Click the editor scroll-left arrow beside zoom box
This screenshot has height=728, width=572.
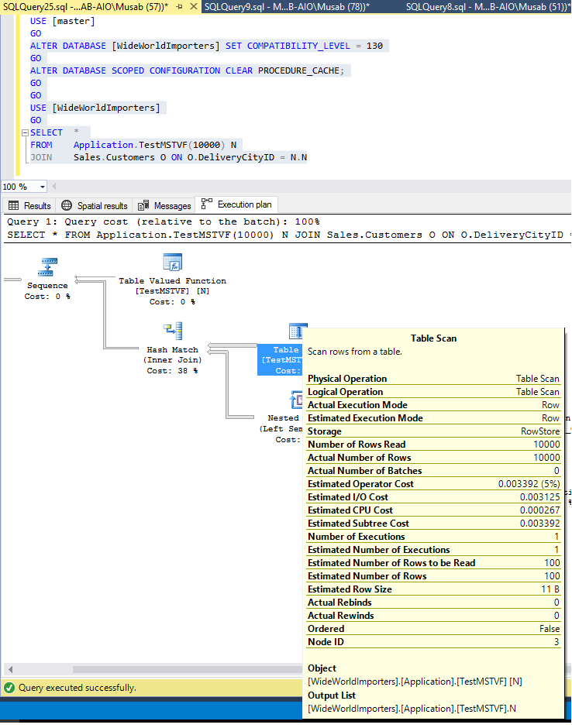(56, 187)
